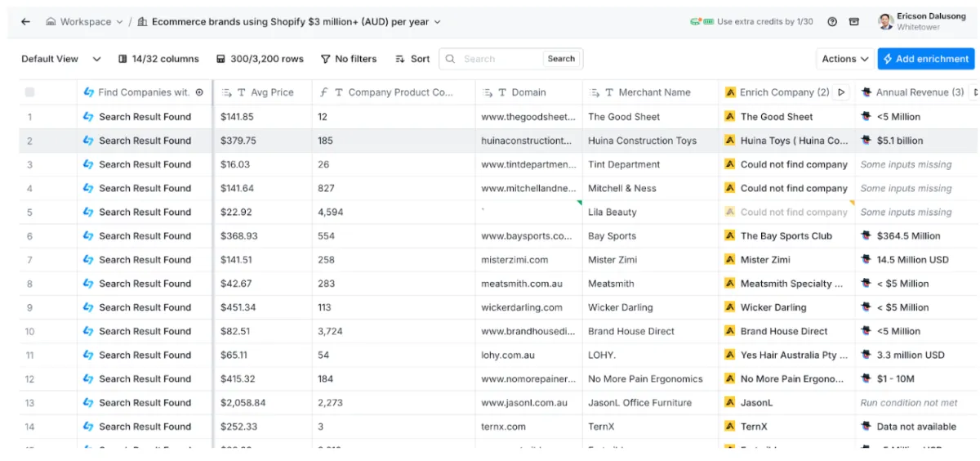Click Use extra credits by 1/30

765,22
